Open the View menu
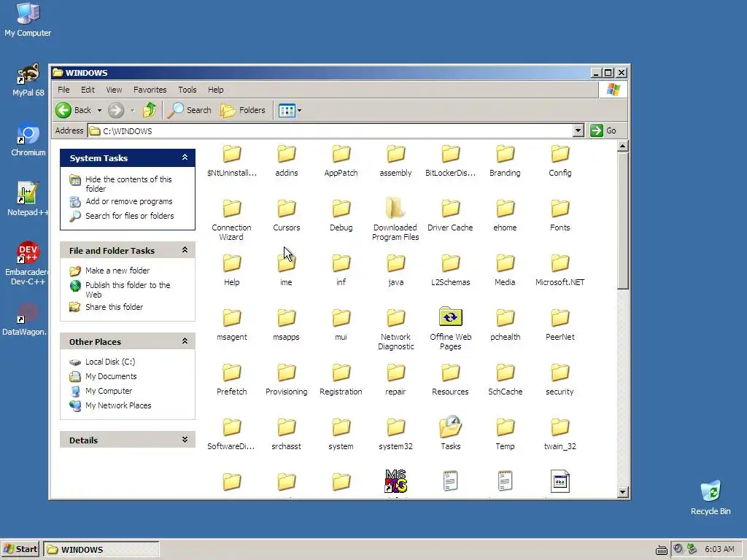Screen dimensions: 747x560 click(x=114, y=90)
